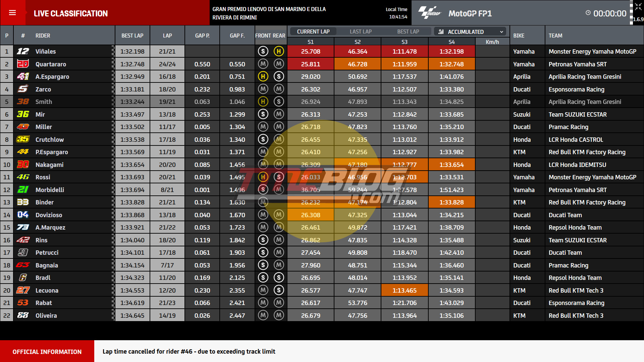The image size is (644, 362).
Task: Click rider number 36 badge
Action: [x=23, y=114]
